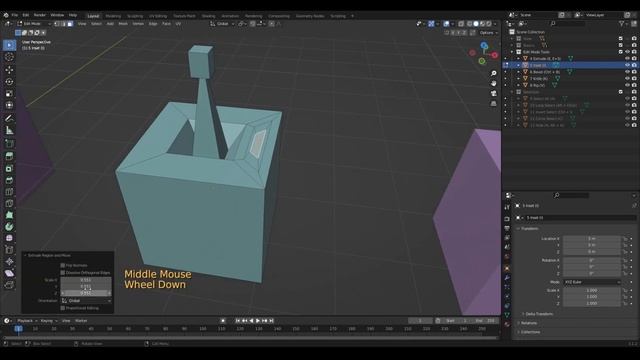Select the Measure tool
Viewport: 640px width, 360px height.
[9, 131]
